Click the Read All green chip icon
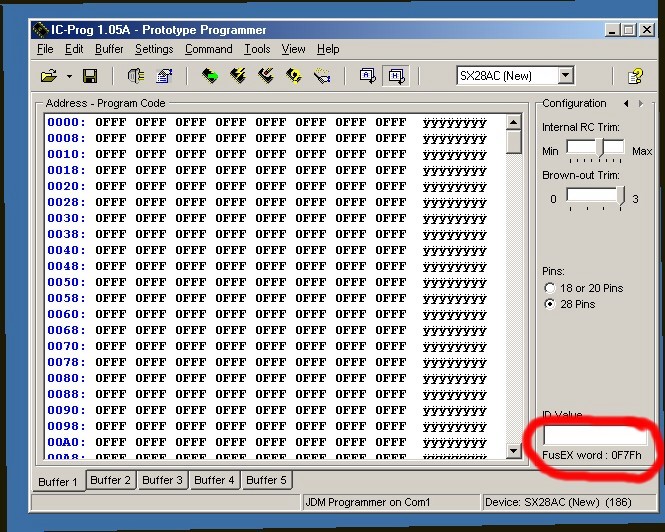 click(x=210, y=76)
